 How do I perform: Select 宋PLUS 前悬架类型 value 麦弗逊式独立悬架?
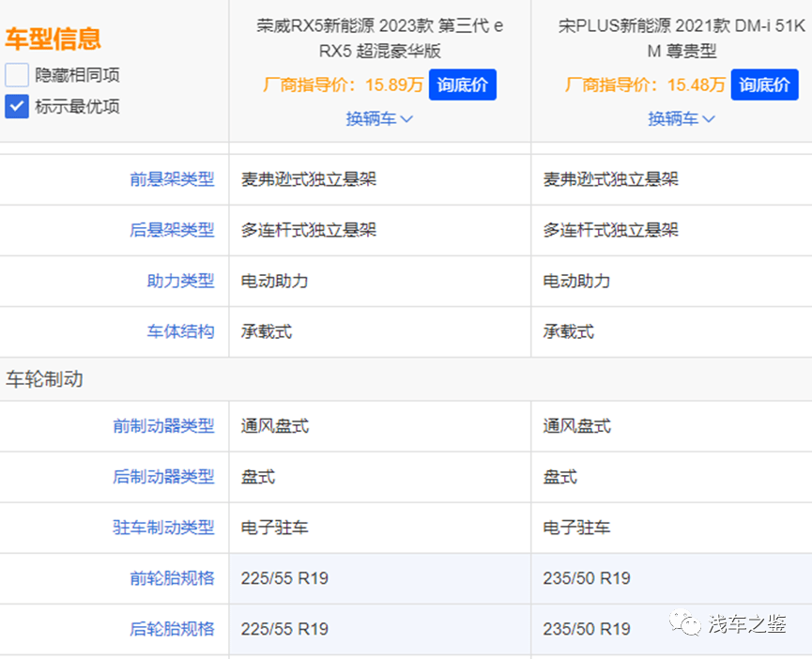610,179
